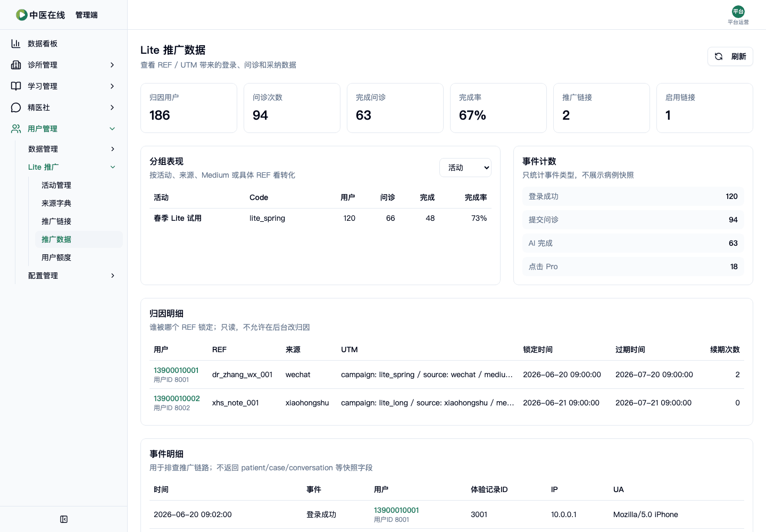This screenshot has height=532, width=766.
Task: Open 用户额度 menu item
Action: (x=56, y=257)
